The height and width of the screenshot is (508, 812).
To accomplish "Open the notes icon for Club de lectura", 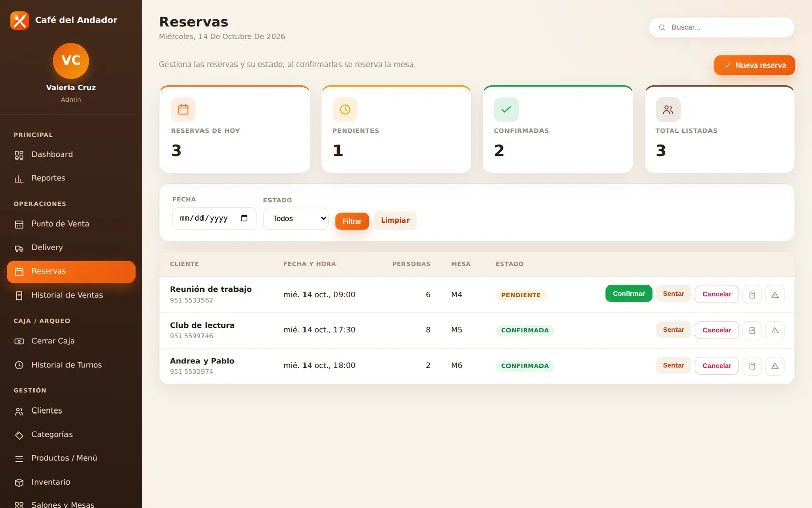I will pyautogui.click(x=752, y=330).
